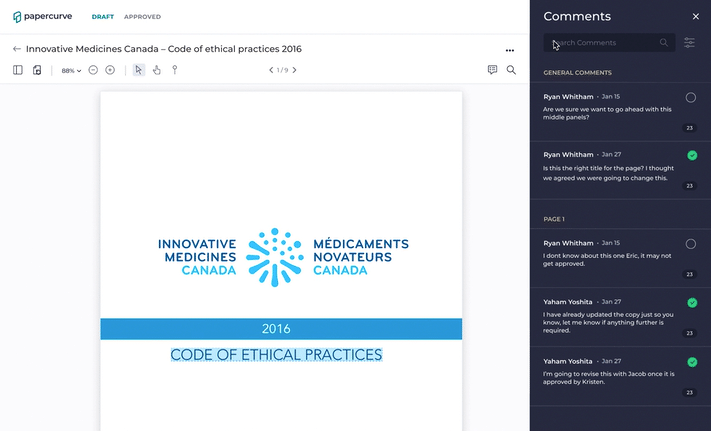Open replies badge on middle panels comment
The height and width of the screenshot is (431, 711).
click(x=689, y=128)
